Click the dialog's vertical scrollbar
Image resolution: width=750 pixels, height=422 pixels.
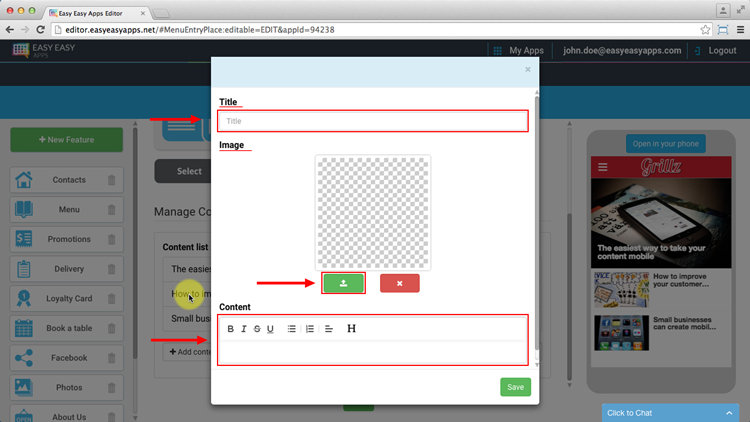pos(537,222)
